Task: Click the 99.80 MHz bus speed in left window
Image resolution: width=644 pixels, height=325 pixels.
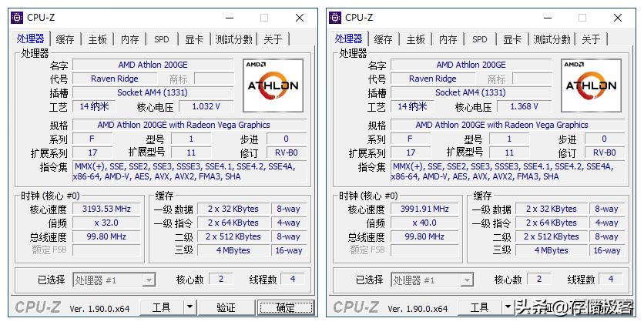Action: point(106,236)
